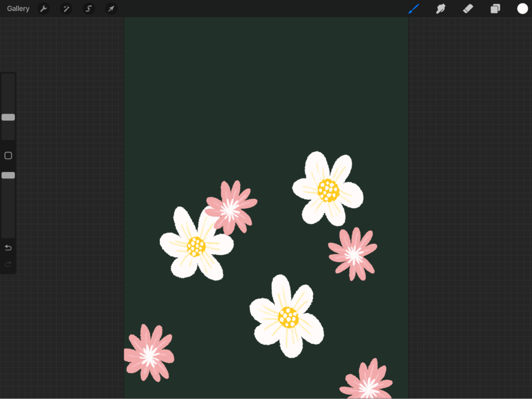Open the white color picker swatch
The height and width of the screenshot is (399, 532).
(x=522, y=8)
